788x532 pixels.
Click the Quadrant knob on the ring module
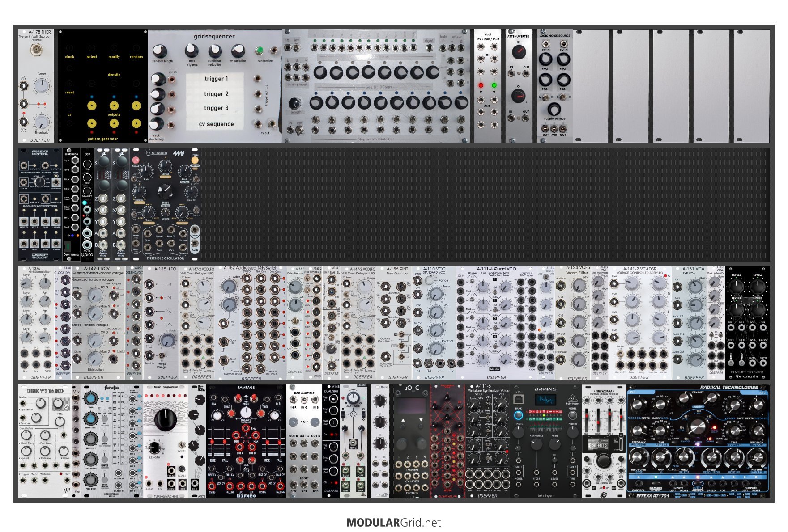click(x=353, y=398)
